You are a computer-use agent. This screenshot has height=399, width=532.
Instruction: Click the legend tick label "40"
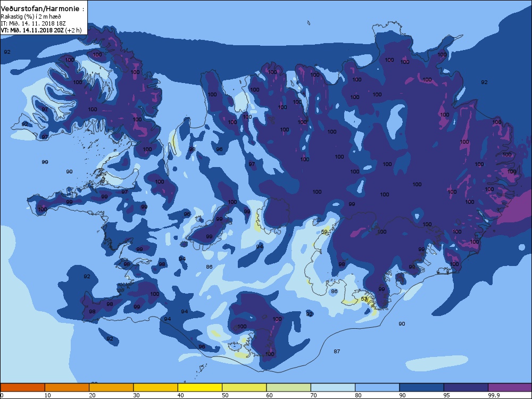click(180, 395)
